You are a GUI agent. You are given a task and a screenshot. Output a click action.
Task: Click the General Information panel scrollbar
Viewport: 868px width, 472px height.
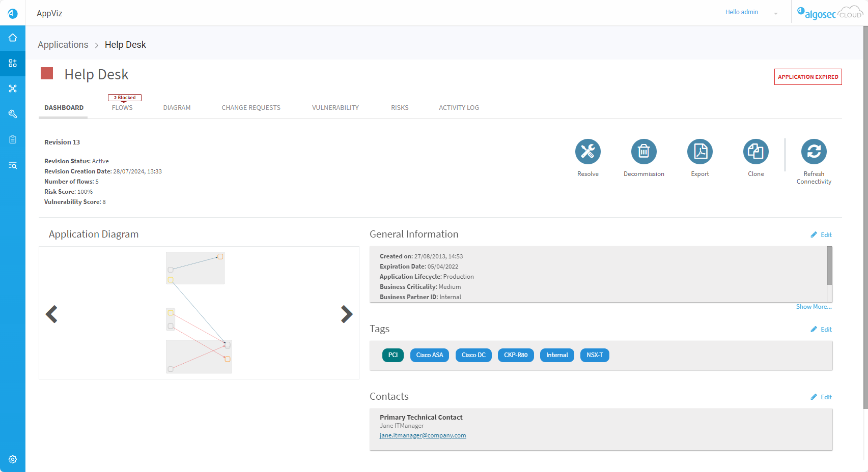click(829, 266)
